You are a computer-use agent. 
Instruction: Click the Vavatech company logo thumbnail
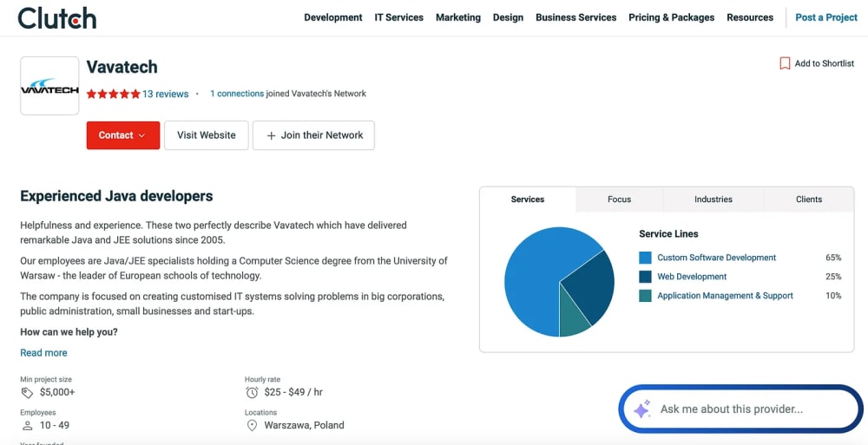(49, 86)
